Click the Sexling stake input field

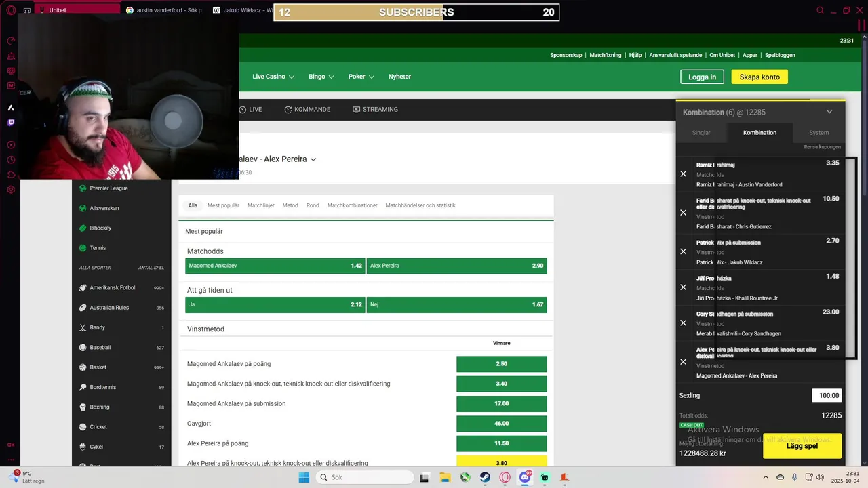tap(827, 395)
